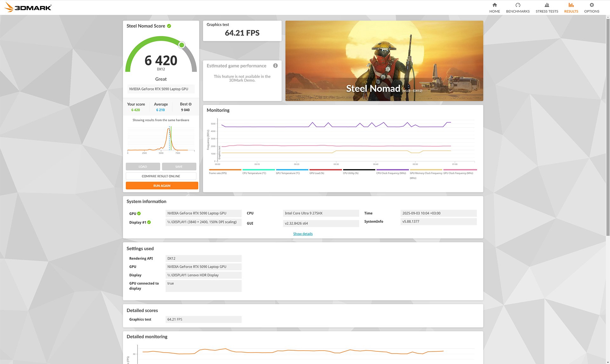Click the System information GPU value field
Image resolution: width=610 pixels, height=364 pixels.
point(203,213)
